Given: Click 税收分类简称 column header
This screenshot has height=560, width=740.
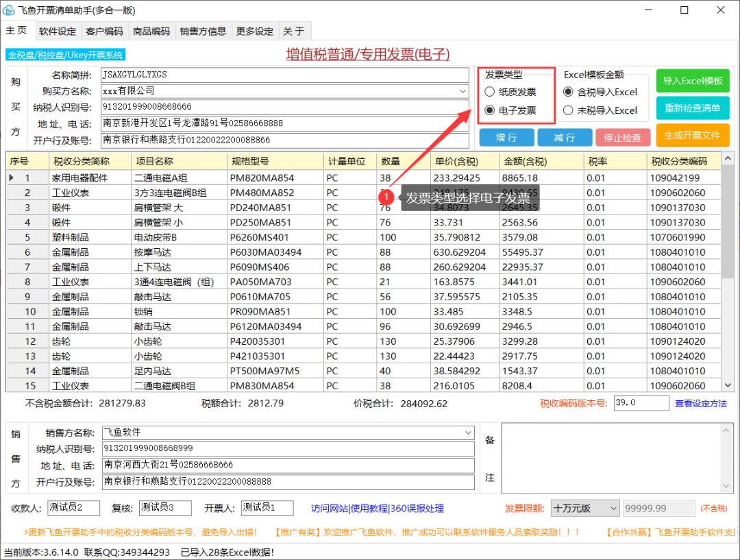Looking at the screenshot, I should [x=90, y=162].
